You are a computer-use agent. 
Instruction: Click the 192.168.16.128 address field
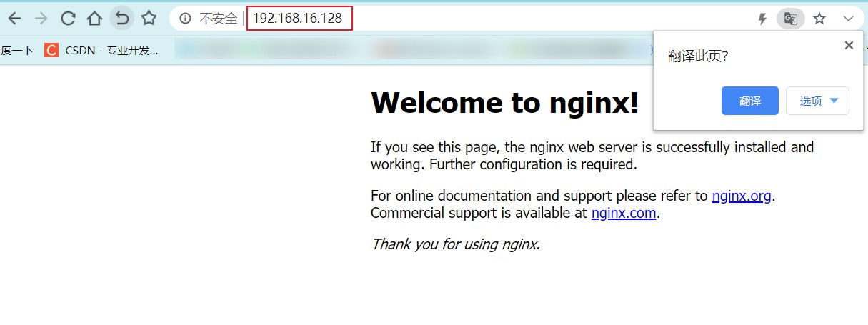[x=299, y=19]
